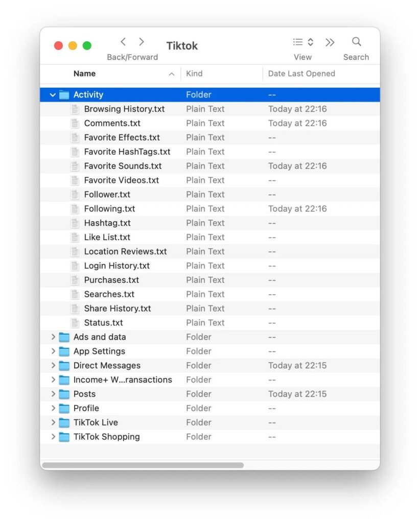Click the Following.txt file icon
Screen dimensions: 420x523
pyautogui.click(x=75, y=209)
